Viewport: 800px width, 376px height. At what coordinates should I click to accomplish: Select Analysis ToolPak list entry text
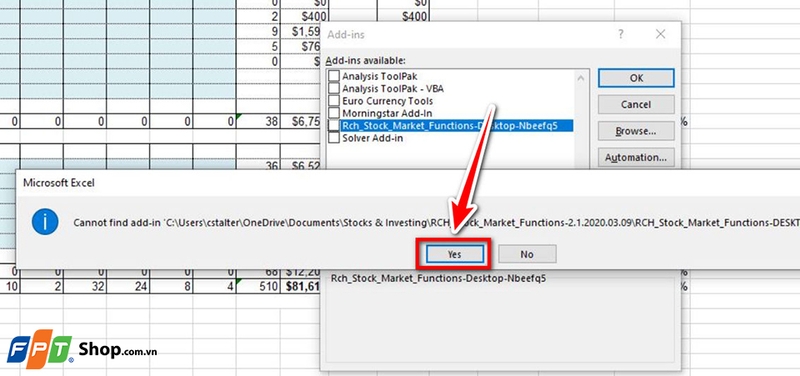coord(380,76)
